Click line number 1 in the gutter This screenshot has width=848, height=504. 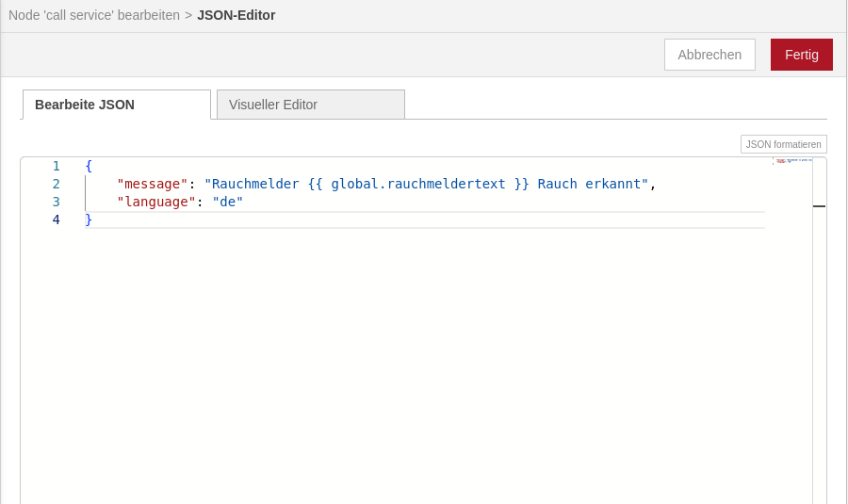pos(56,166)
